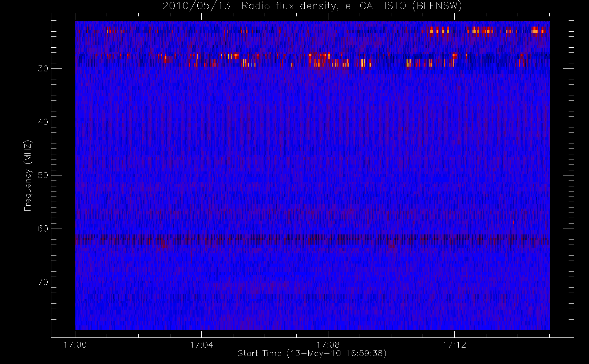This screenshot has width=589, height=364.
Task: Click the '60' frequency tick label
Action: point(43,229)
